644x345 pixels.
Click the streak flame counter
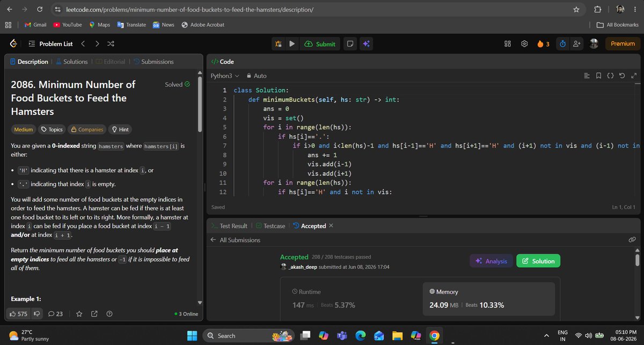(x=543, y=44)
